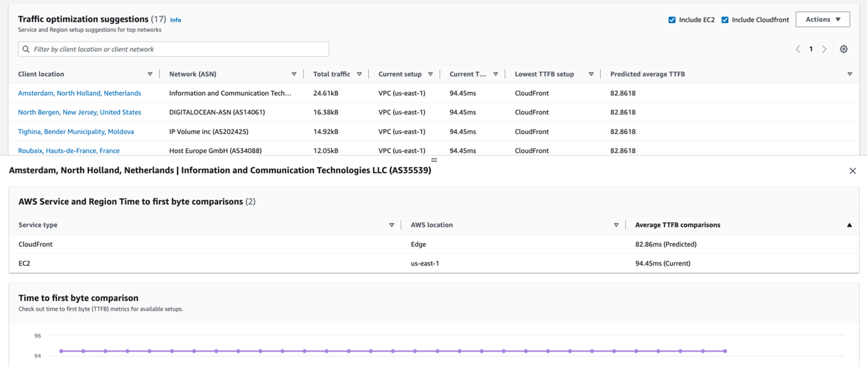Uncheck the Include EC2 checkbox
Screen dimensions: 868x367
point(672,20)
